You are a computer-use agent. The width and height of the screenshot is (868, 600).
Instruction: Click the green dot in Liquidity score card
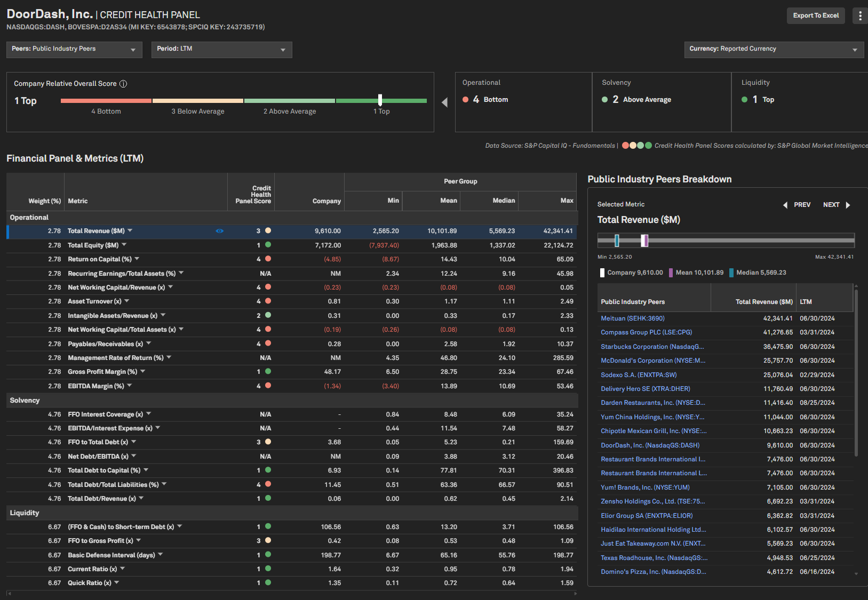tap(745, 99)
